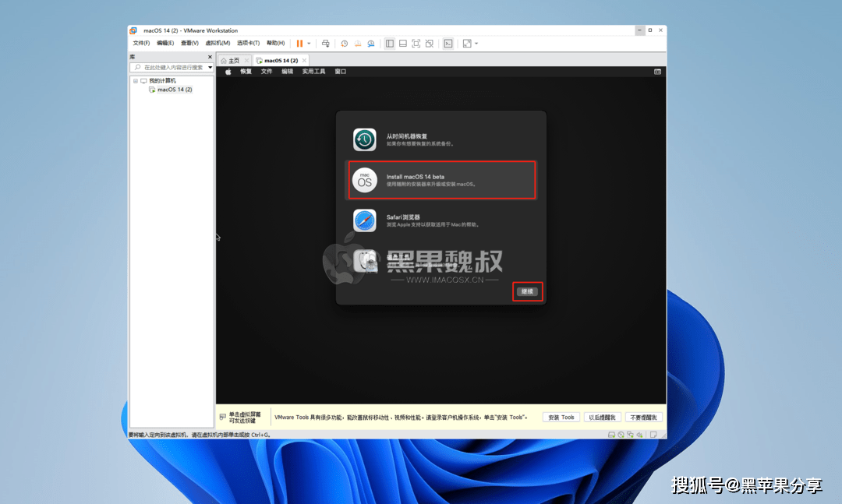
Task: Take a snapshot using the clock snapshot icon
Action: click(345, 44)
